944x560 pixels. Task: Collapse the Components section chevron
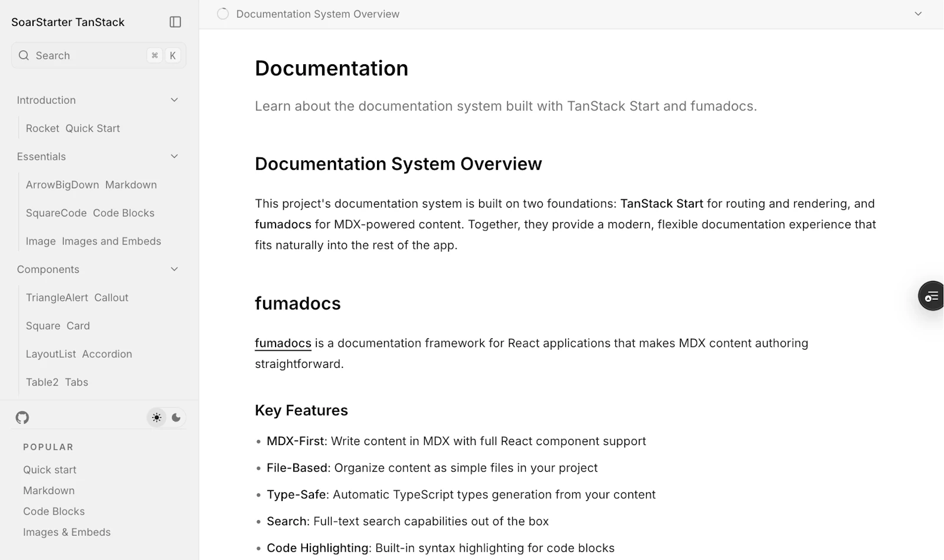(x=174, y=269)
